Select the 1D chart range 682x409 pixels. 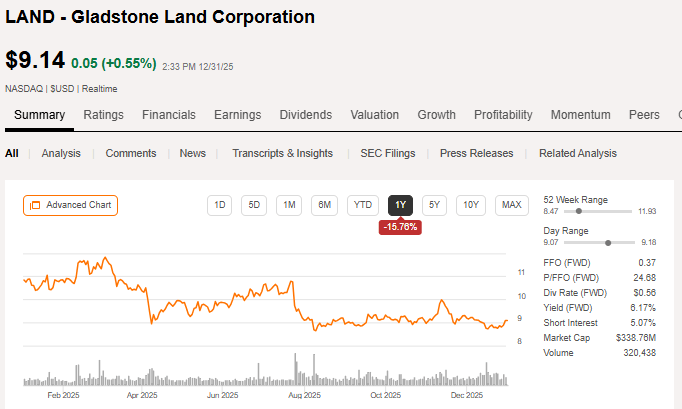coord(220,205)
